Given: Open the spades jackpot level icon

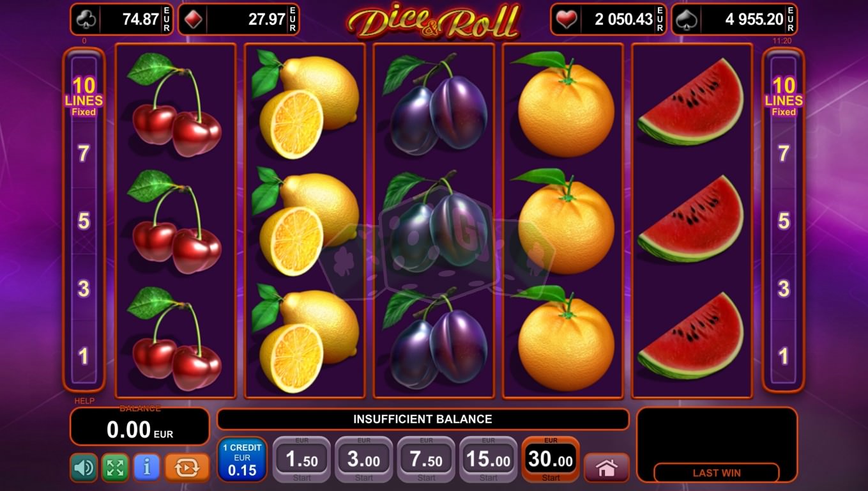Looking at the screenshot, I should pos(687,19).
